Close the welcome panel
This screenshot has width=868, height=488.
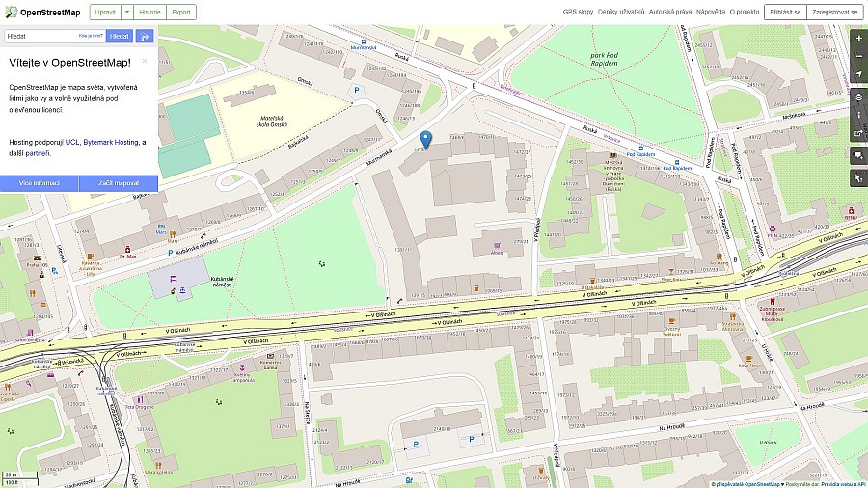(145, 61)
